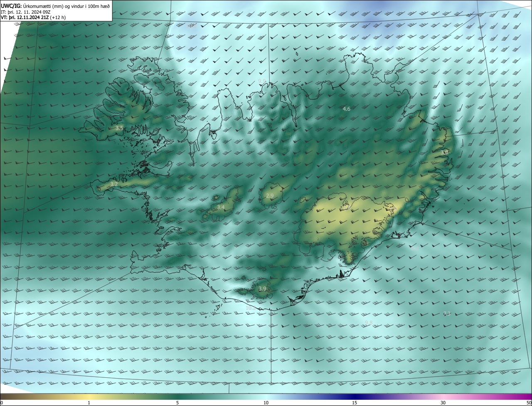Screen dimensions: 532x406
Task: Click the 3.9 value label near the south coast
Action: click(262, 289)
